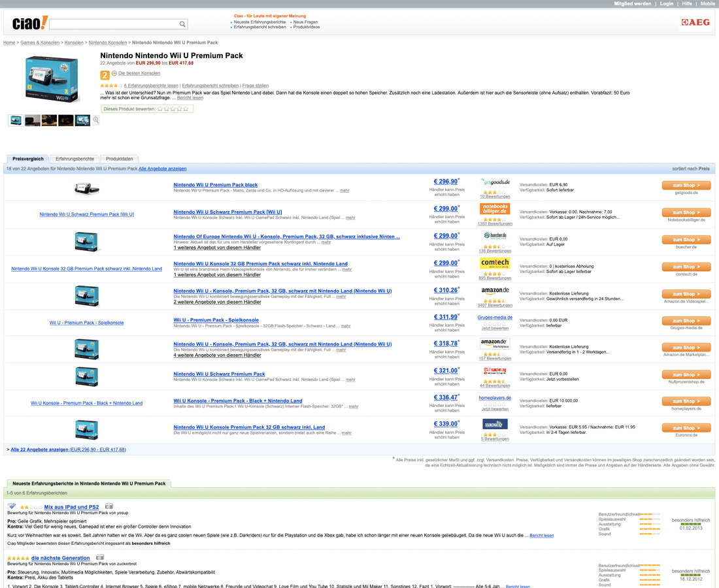
Task: Expand '4 weitere Angebote von diesem Händler'
Action: point(217,355)
